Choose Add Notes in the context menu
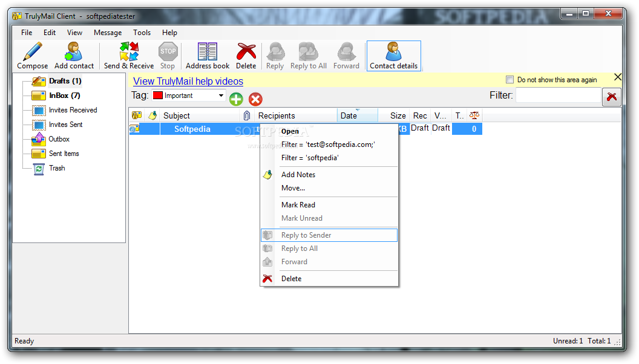This screenshot has width=639, height=364. pos(329,175)
